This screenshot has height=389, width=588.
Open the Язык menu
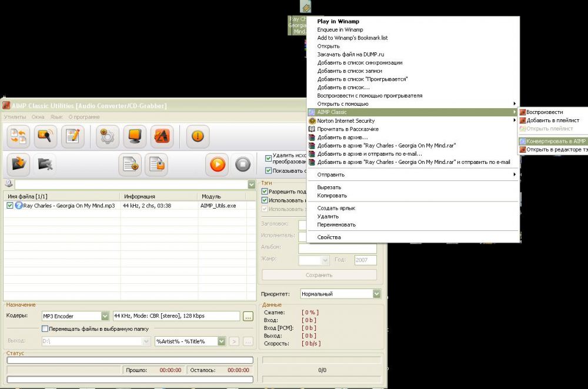pos(56,117)
